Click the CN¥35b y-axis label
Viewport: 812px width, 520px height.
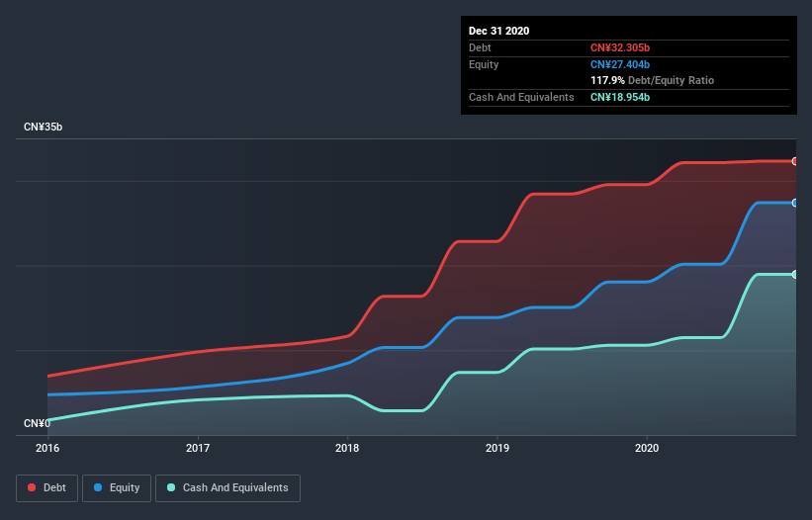pyautogui.click(x=43, y=128)
